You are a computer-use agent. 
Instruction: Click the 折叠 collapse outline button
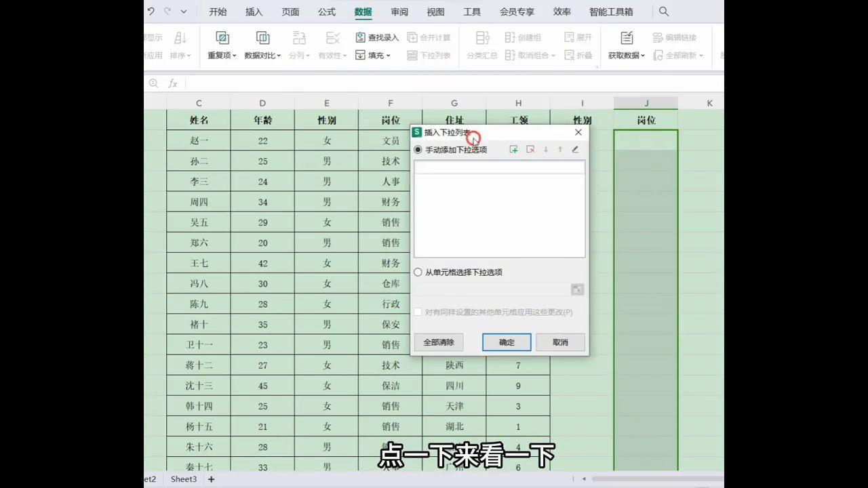point(577,56)
